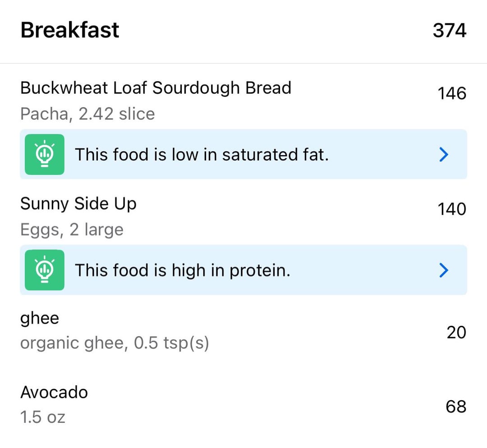The height and width of the screenshot is (448, 487).
Task: Tap 'This food is high in protein.' banner
Action: (x=243, y=270)
